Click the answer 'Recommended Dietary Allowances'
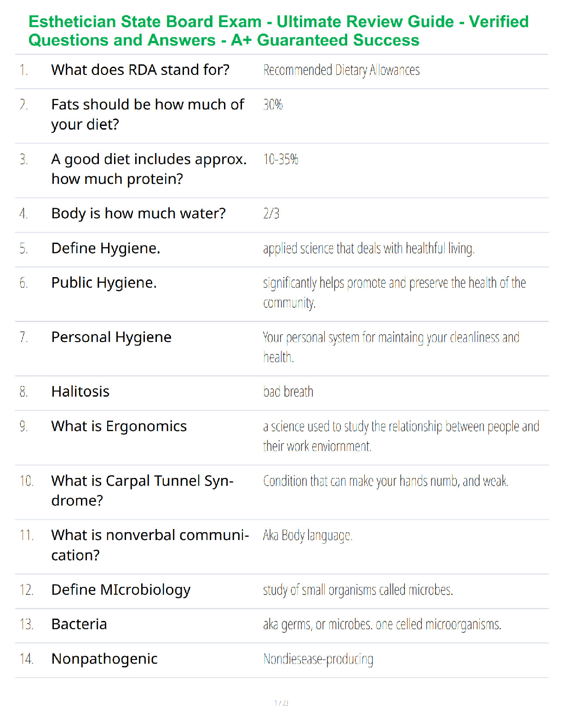This screenshot has height=728, width=563. 341,70
